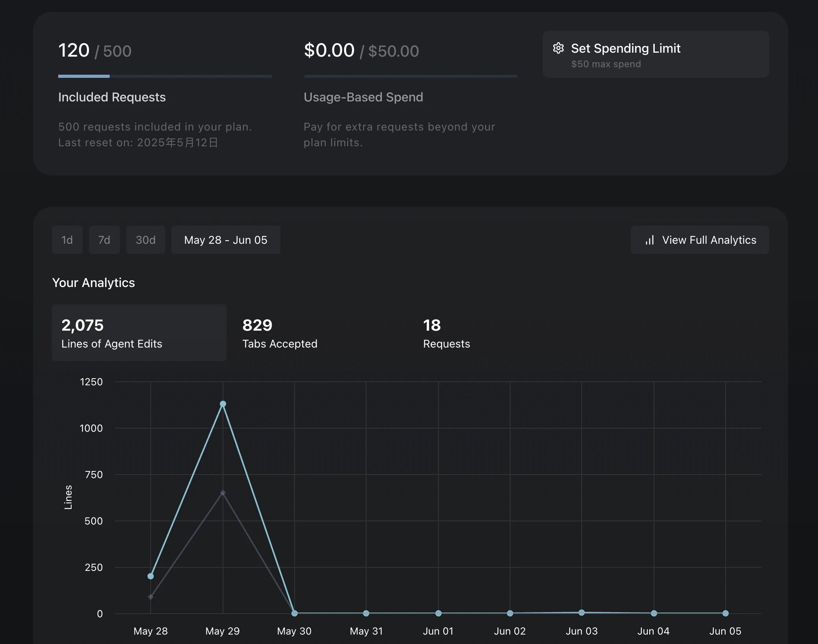Select the 1d time range

(x=67, y=240)
